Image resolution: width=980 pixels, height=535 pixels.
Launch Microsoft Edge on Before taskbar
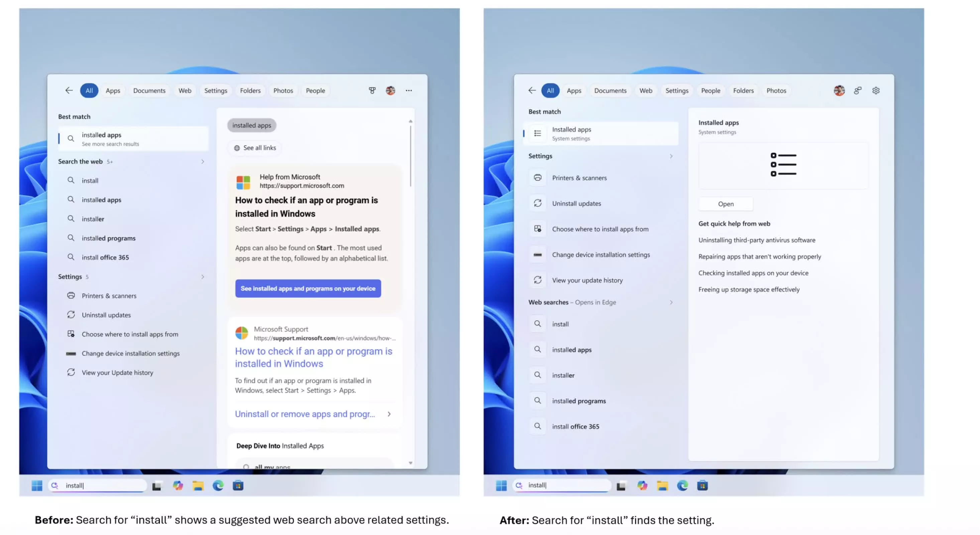click(x=218, y=486)
